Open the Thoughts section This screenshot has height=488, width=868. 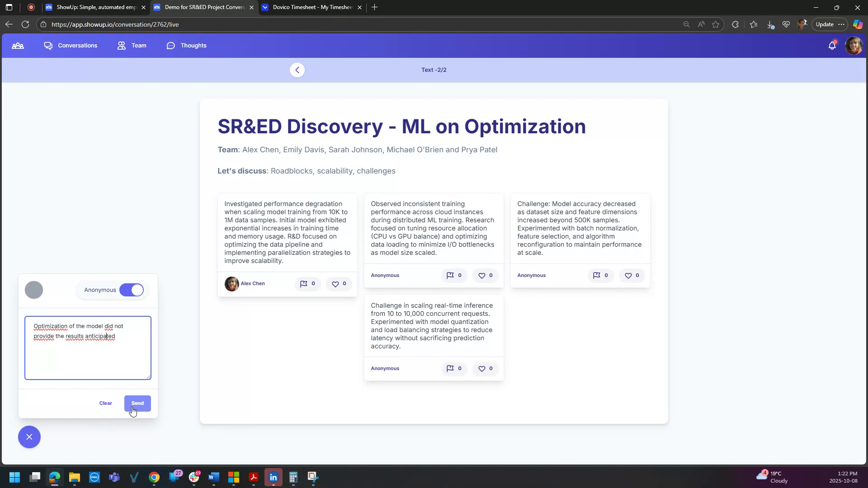186,45
